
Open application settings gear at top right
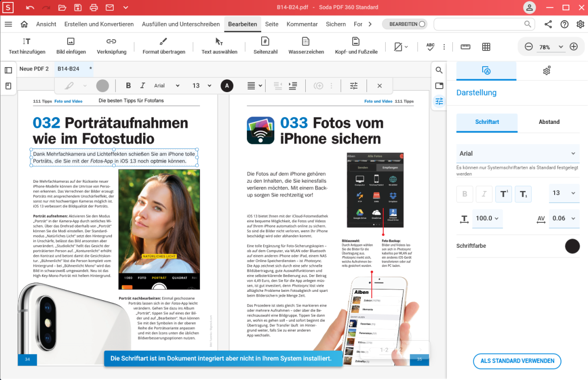[x=581, y=24]
